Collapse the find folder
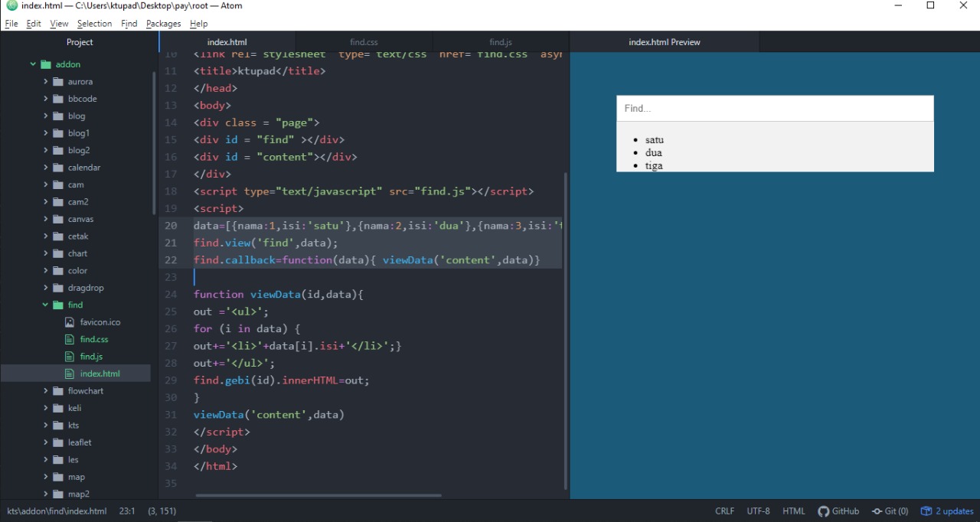The height and width of the screenshot is (522, 980). pos(46,305)
